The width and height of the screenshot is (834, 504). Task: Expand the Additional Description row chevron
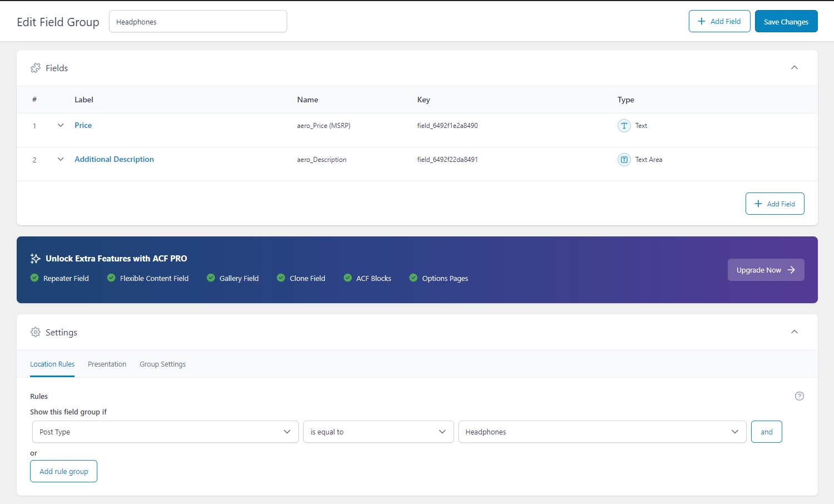61,159
